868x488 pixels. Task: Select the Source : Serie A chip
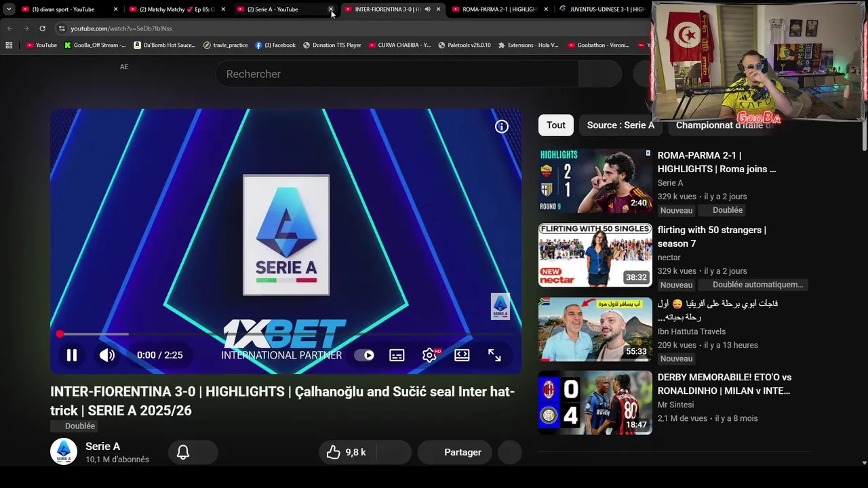click(x=620, y=125)
